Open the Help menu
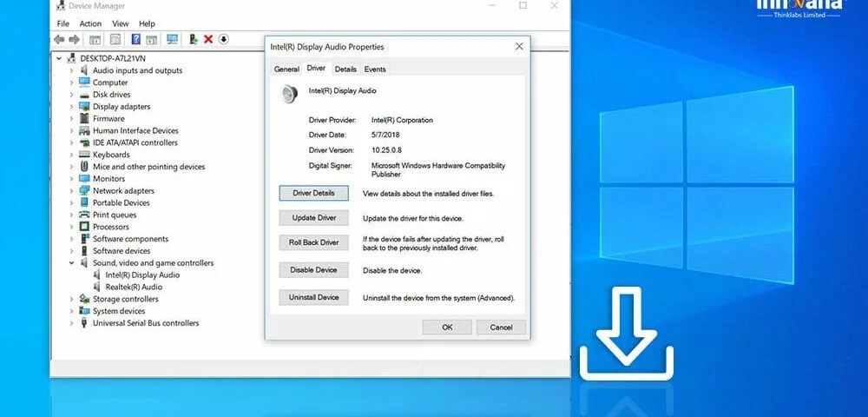 147,23
